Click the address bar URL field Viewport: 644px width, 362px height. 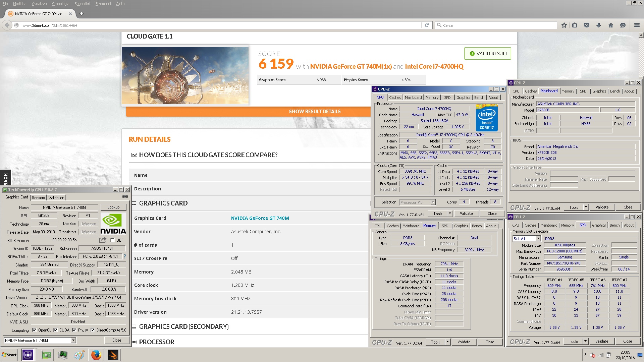[x=221, y=25]
